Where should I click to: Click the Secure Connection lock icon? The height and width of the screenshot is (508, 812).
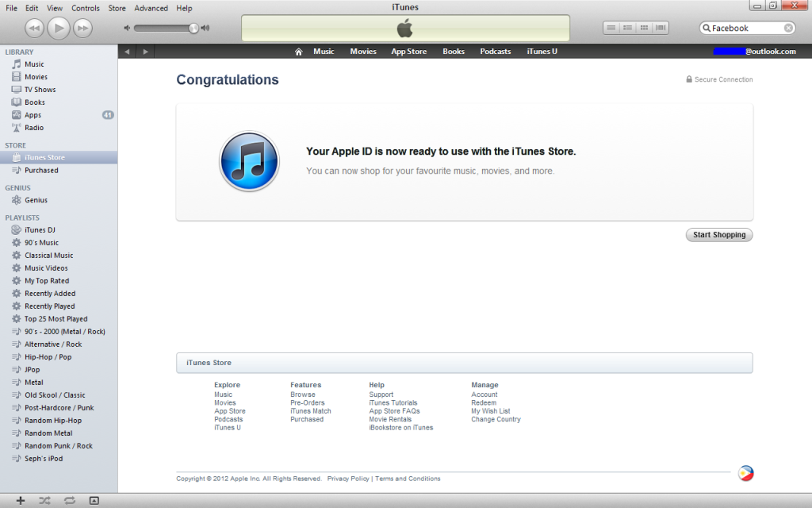689,79
